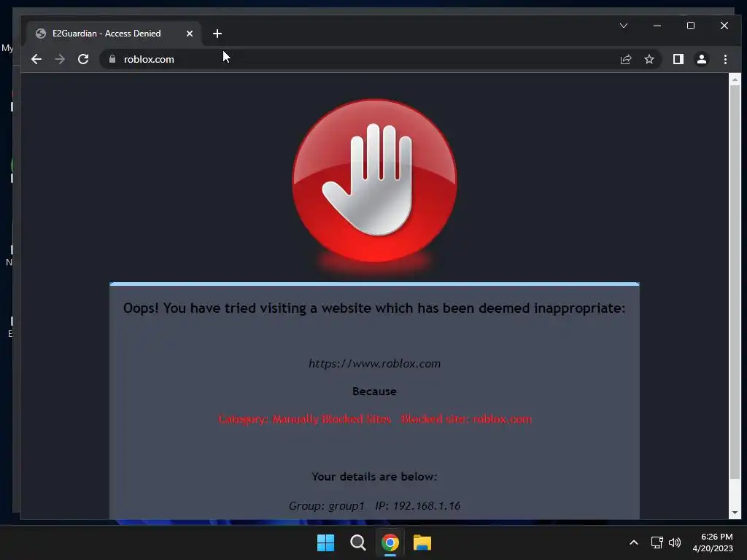
Task: View site info via lock icon
Action: [112, 59]
